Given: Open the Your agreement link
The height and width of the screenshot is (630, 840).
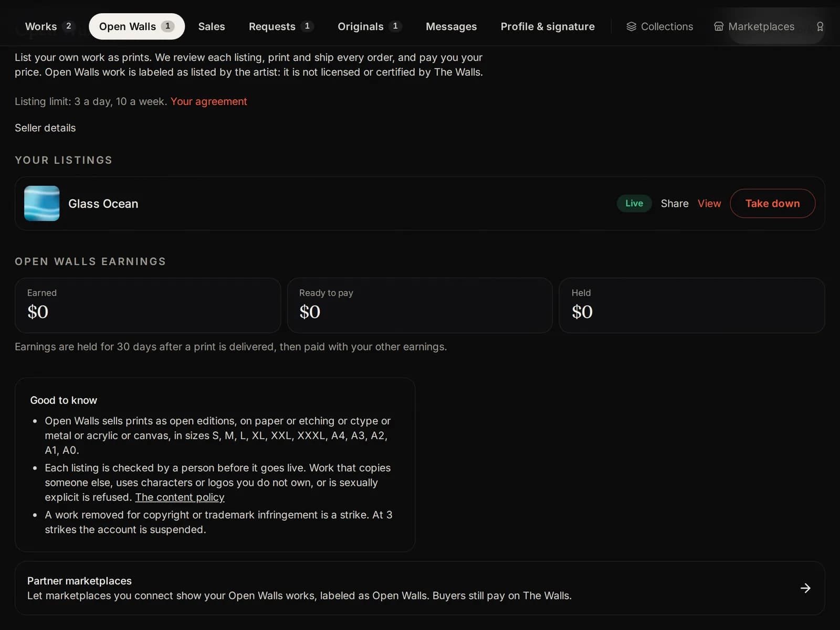Looking at the screenshot, I should [208, 101].
